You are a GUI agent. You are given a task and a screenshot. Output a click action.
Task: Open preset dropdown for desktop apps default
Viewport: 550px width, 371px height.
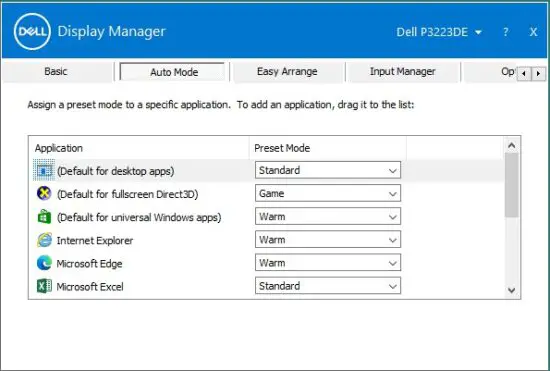tap(328, 170)
